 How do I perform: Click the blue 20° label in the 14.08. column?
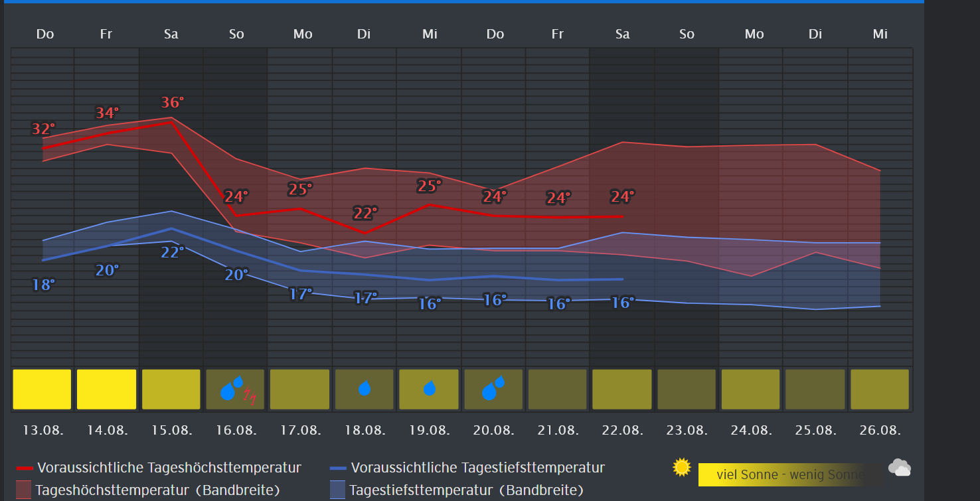(108, 270)
